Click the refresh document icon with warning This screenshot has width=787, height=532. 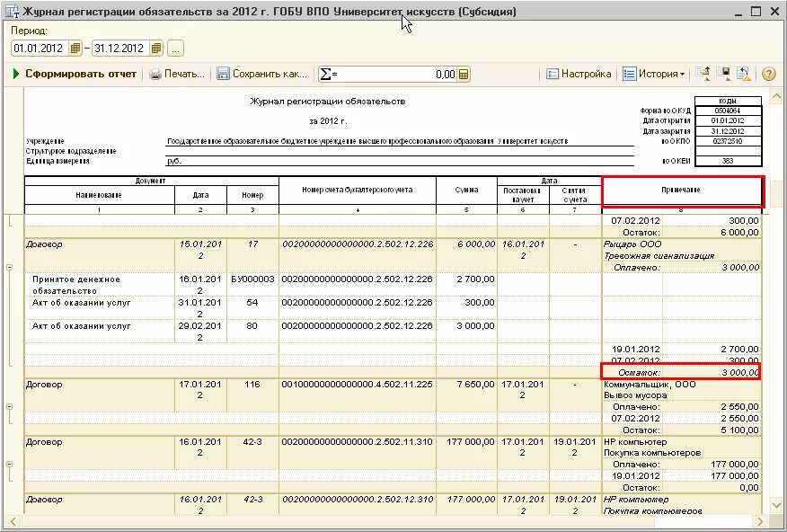pos(744,74)
